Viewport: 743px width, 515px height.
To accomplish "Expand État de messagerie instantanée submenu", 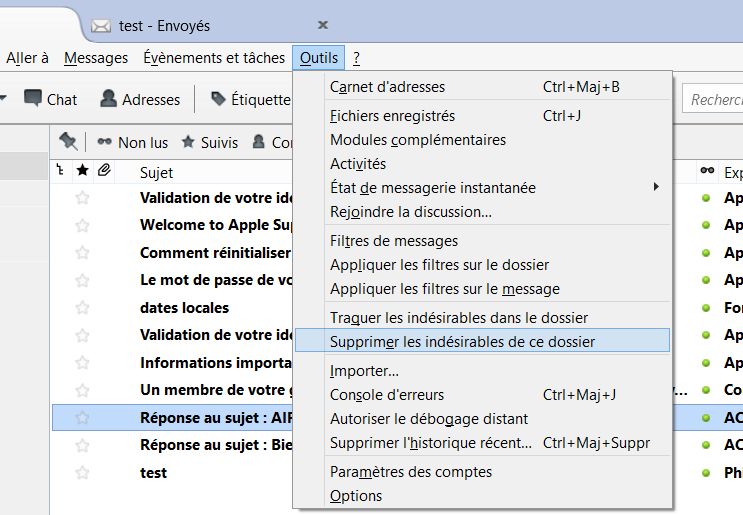I will pyautogui.click(x=656, y=187).
